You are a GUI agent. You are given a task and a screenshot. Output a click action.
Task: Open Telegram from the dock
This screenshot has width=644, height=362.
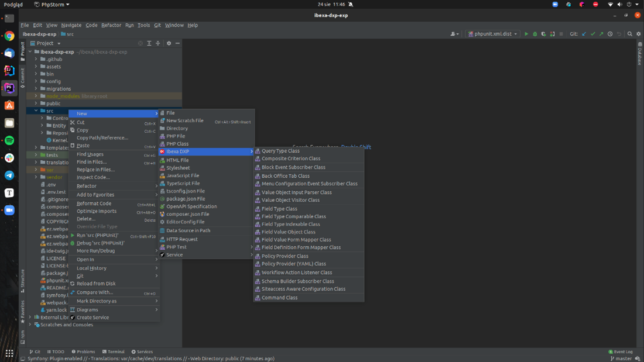click(9, 175)
